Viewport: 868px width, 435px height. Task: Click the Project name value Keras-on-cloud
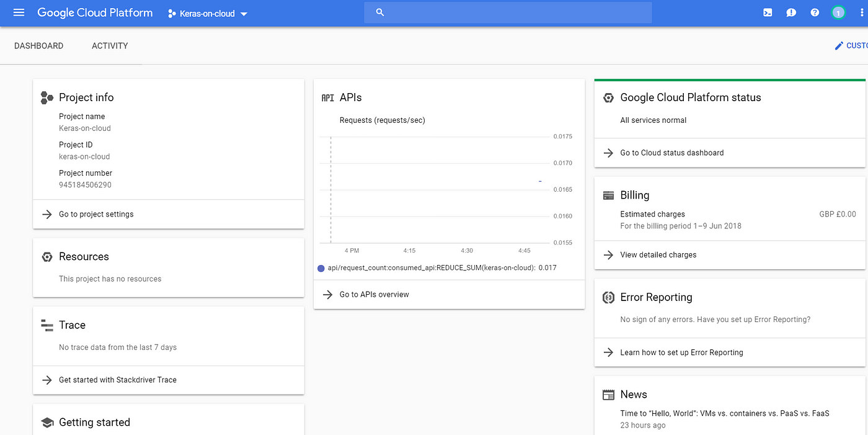point(85,128)
